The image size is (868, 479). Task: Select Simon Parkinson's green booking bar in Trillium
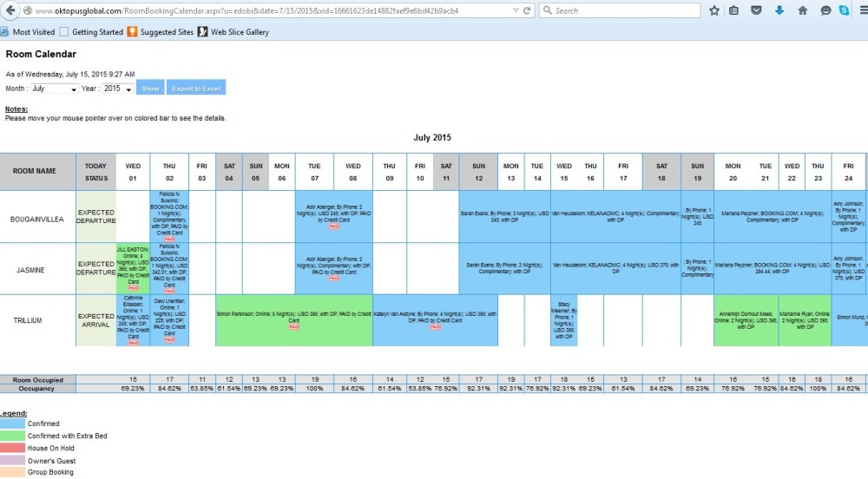coord(293,321)
